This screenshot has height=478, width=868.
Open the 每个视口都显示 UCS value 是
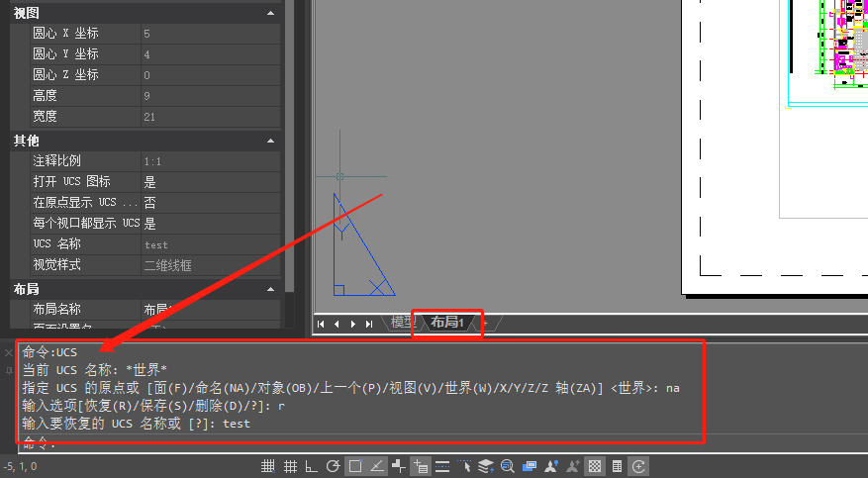[211, 224]
